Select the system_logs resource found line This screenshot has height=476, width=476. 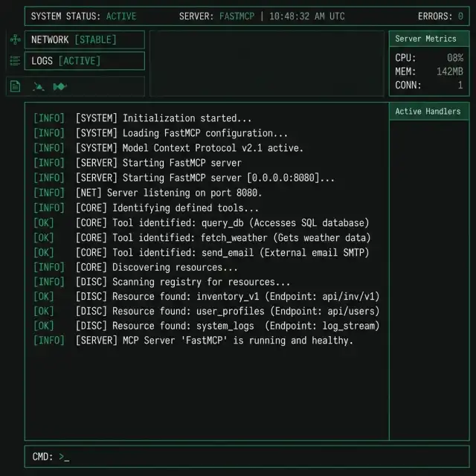click(x=207, y=326)
